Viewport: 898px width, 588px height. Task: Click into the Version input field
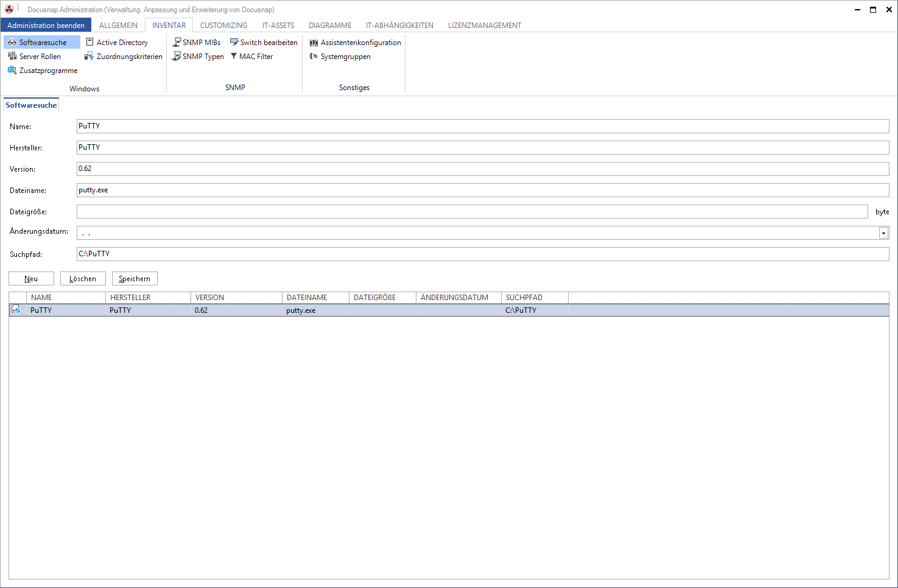(x=483, y=169)
